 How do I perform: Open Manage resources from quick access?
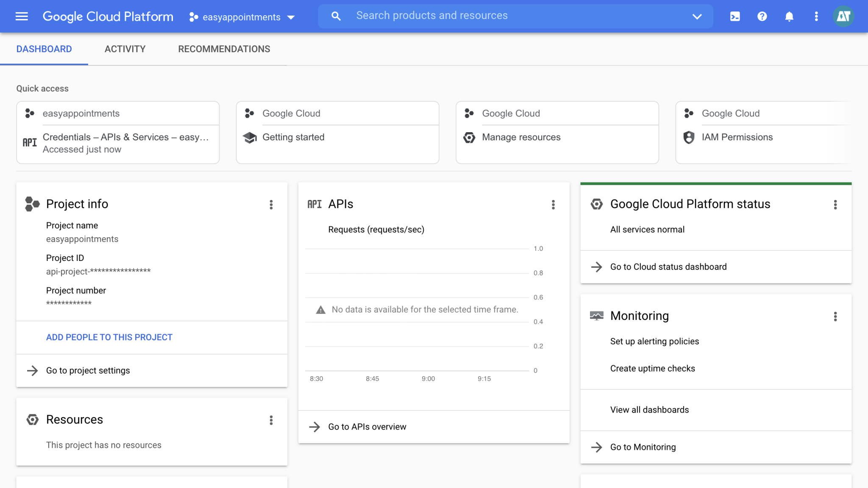[520, 137]
